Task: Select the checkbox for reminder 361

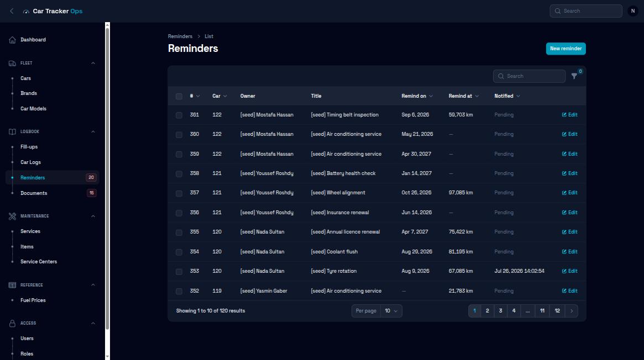Action: (x=179, y=115)
